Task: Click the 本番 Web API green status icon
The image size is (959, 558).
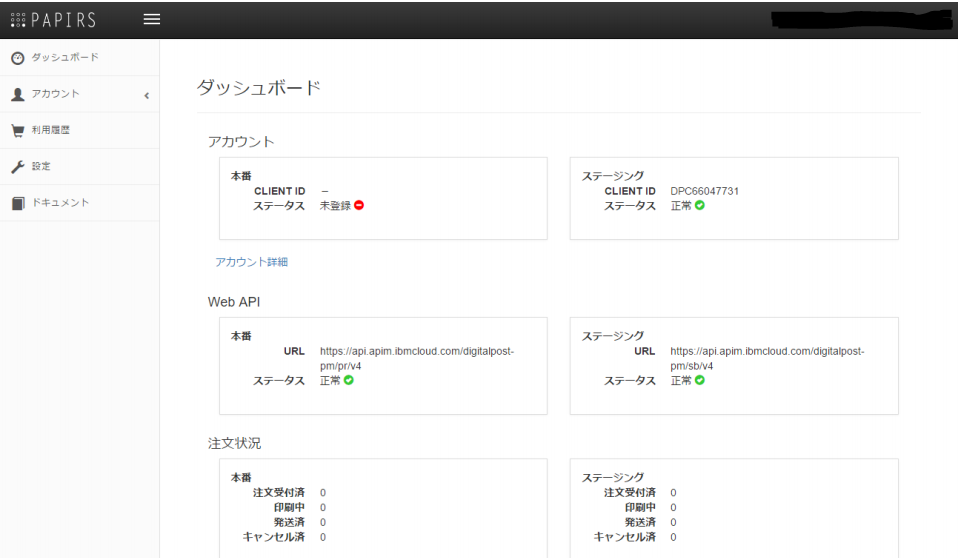Action: point(349,380)
